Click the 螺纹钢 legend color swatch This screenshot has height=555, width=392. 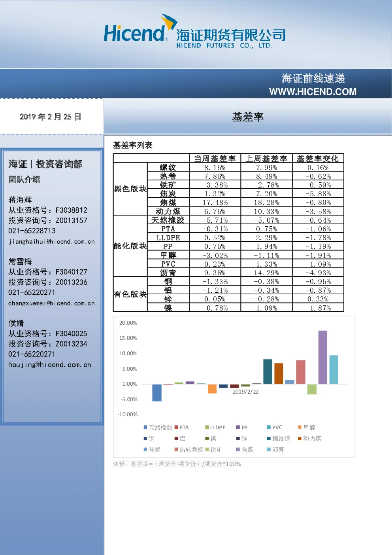pyautogui.click(x=269, y=438)
